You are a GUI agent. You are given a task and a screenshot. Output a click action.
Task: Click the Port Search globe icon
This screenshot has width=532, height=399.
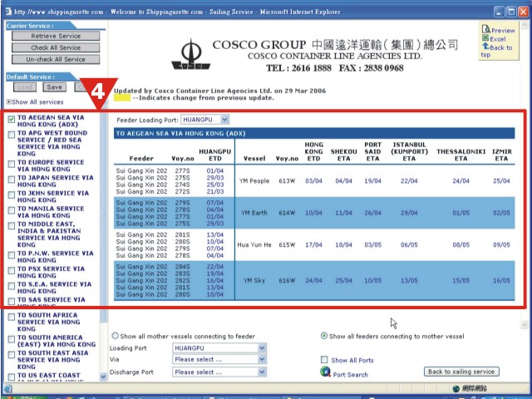click(x=325, y=372)
